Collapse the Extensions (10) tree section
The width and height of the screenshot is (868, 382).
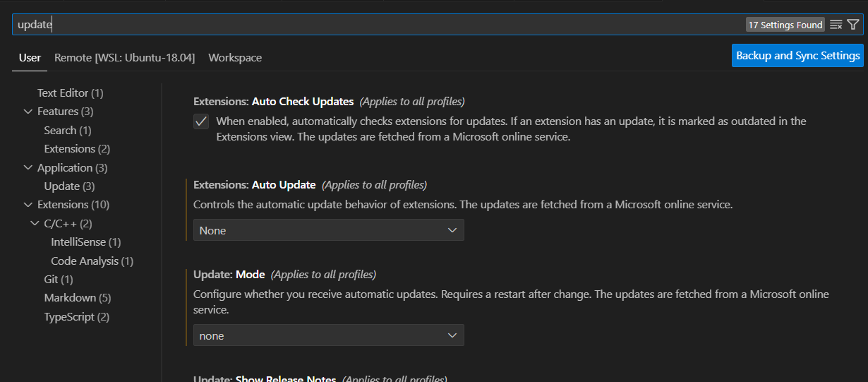pos(28,205)
